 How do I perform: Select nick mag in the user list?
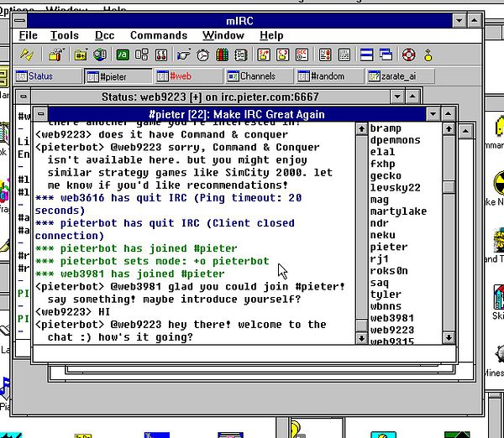380,200
